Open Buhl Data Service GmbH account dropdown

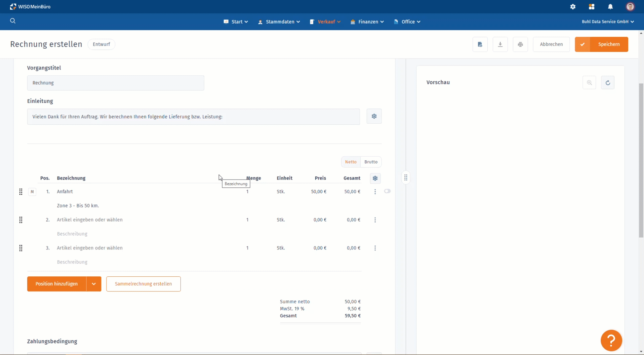point(608,22)
